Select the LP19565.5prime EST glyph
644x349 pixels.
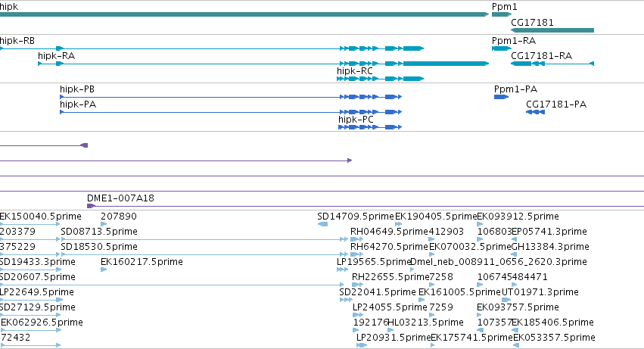(342, 270)
